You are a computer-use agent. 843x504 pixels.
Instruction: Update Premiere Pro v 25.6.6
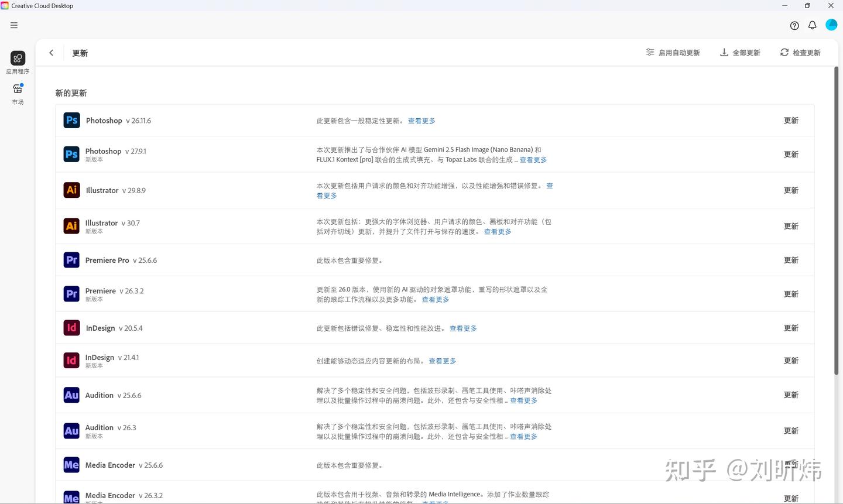tap(791, 260)
